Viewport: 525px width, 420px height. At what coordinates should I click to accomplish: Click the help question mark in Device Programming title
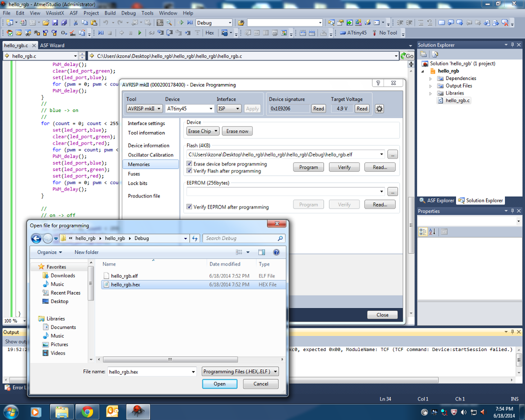tap(378, 82)
